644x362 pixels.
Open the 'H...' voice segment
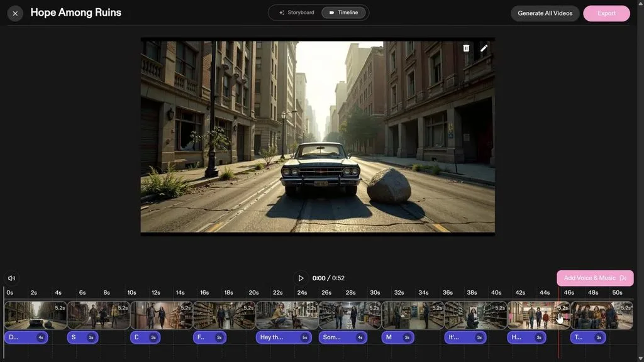pos(526,337)
